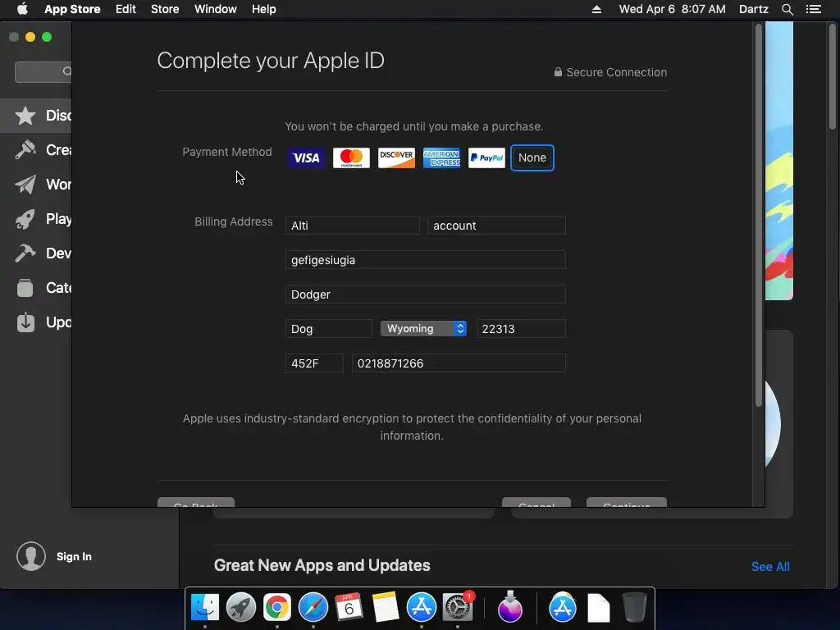Open Trash from the Dock
This screenshot has width=840, height=630.
pos(635,608)
